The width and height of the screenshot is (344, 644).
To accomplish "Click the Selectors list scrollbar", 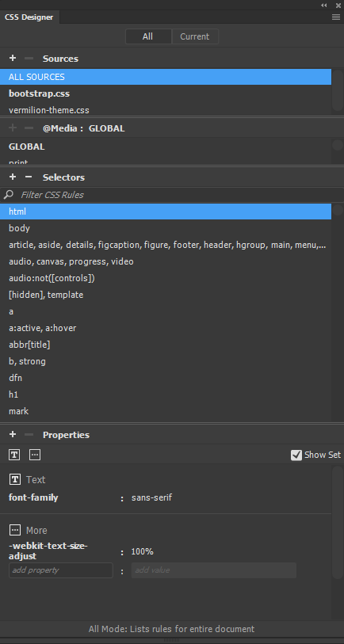I will point(338,312).
